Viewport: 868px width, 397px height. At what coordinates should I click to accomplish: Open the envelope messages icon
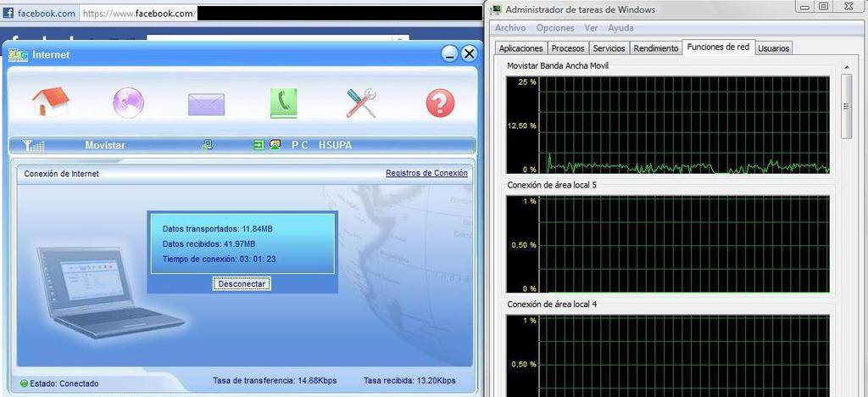tap(206, 104)
